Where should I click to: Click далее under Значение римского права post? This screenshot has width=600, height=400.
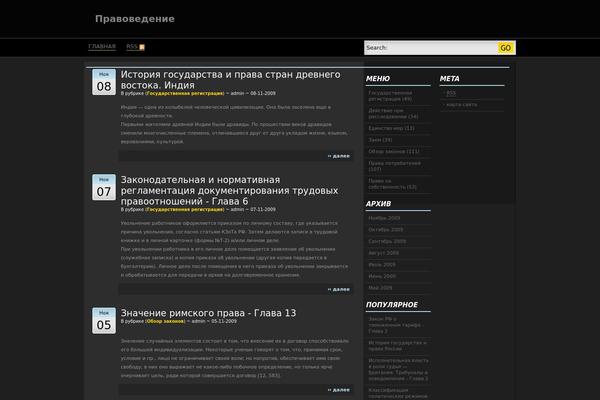(x=339, y=390)
